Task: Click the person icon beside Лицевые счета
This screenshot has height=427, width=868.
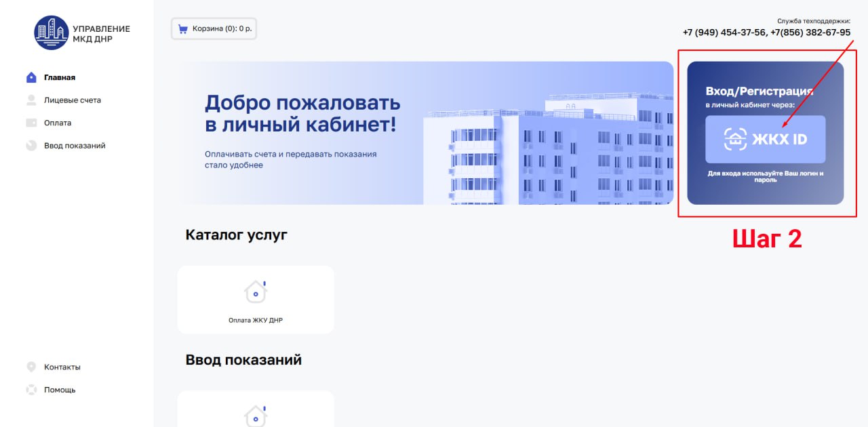Action: tap(31, 100)
